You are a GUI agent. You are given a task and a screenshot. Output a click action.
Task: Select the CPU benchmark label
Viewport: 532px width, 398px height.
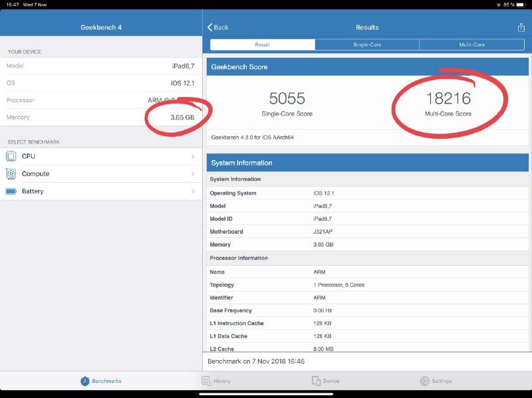click(x=29, y=156)
